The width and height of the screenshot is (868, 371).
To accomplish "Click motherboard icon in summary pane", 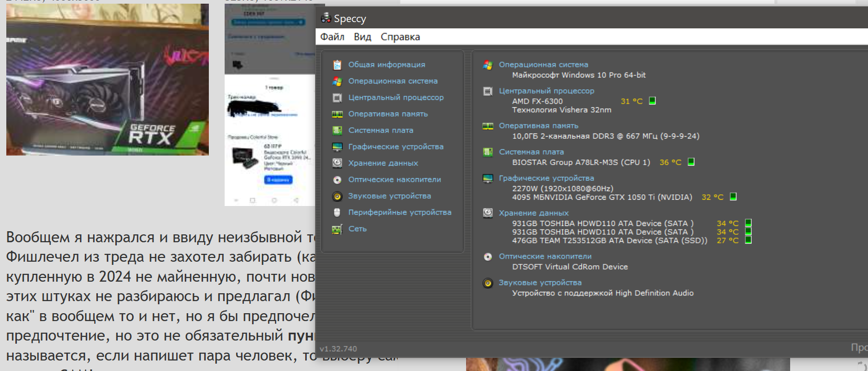I will point(488,152).
